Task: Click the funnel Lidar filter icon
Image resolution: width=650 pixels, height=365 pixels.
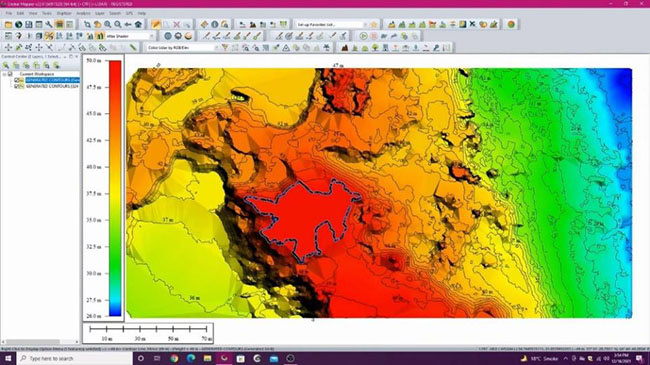Action: [225, 48]
